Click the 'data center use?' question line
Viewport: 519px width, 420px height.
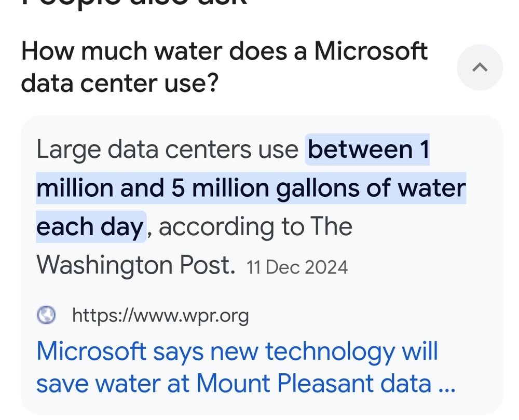point(118,83)
